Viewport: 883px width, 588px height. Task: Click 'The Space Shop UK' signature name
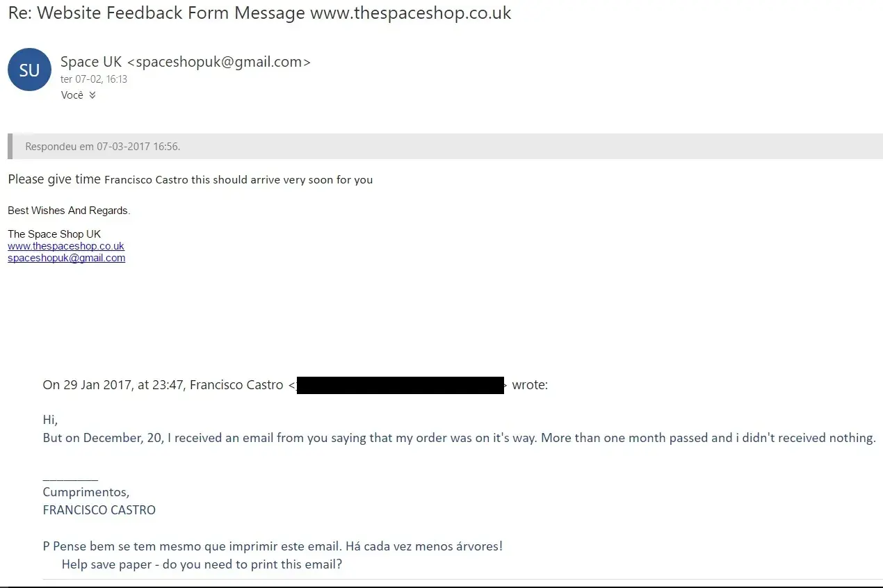click(x=54, y=234)
